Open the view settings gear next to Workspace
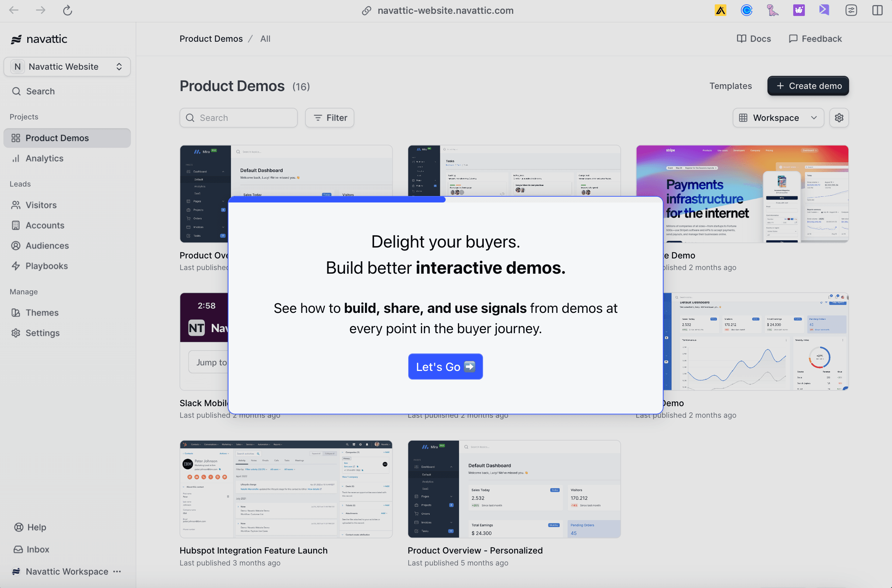Screen dimensions: 892x588 pos(839,117)
